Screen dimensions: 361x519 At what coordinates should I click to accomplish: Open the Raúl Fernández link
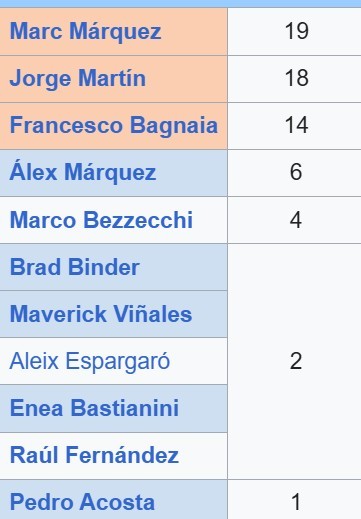94,455
